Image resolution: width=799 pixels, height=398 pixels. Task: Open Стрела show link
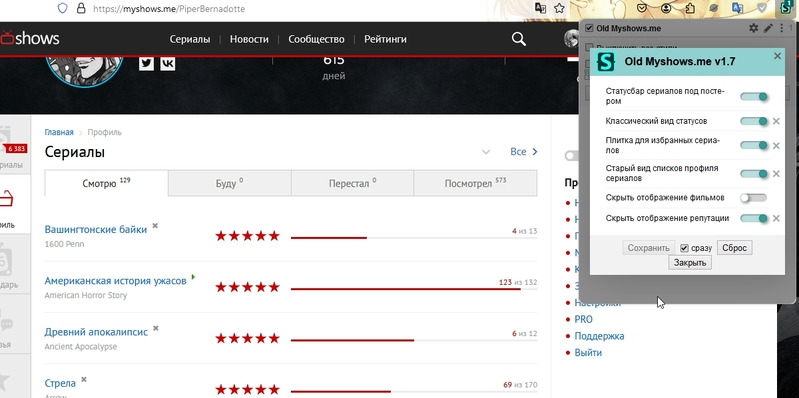pos(60,383)
